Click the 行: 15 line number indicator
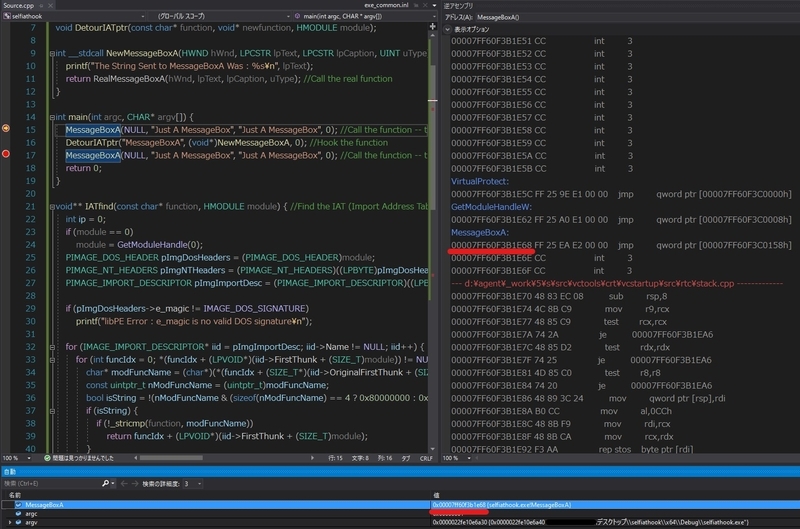Image resolution: width=800 pixels, height=529 pixels. pyautogui.click(x=335, y=458)
